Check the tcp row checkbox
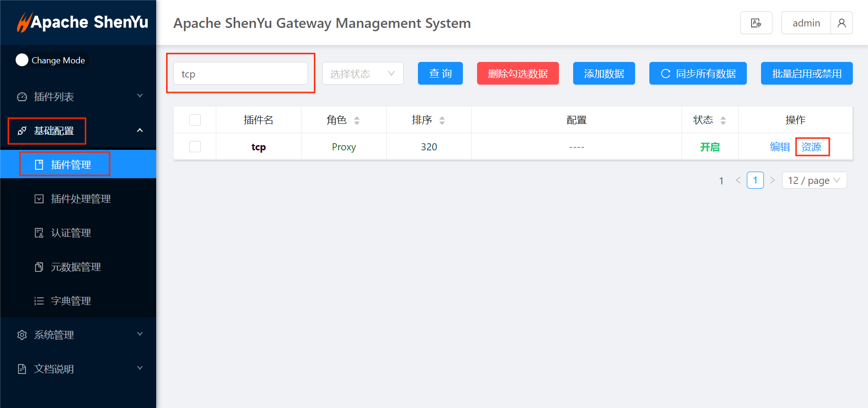The height and width of the screenshot is (408, 868). click(195, 147)
